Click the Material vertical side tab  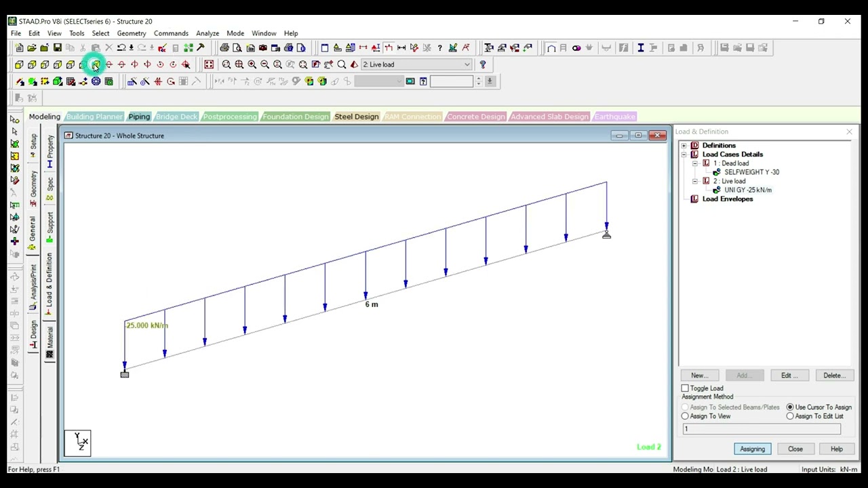[x=50, y=343]
